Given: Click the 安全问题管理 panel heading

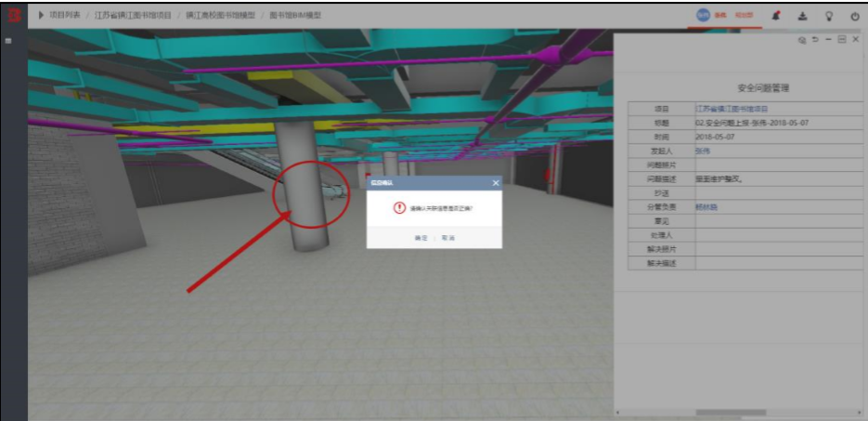Looking at the screenshot, I should pyautogui.click(x=763, y=88).
